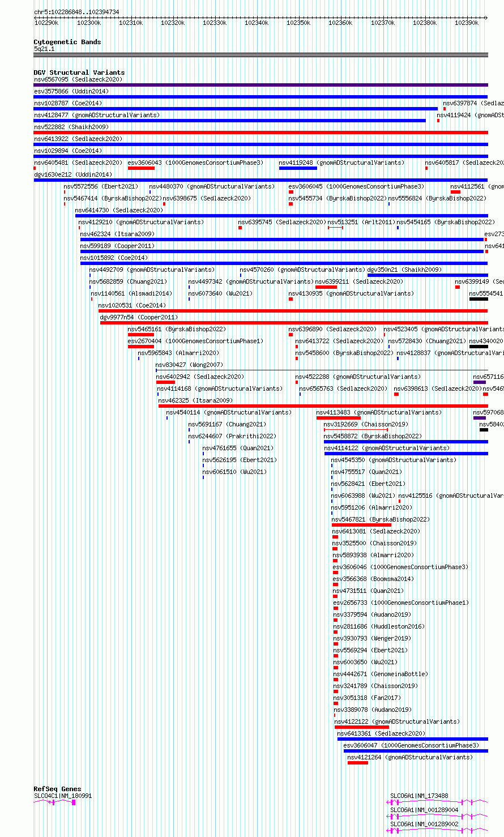Open transcript SLCO6A1|NM_001289004
This screenshot has height=837, width=504.
tap(424, 810)
